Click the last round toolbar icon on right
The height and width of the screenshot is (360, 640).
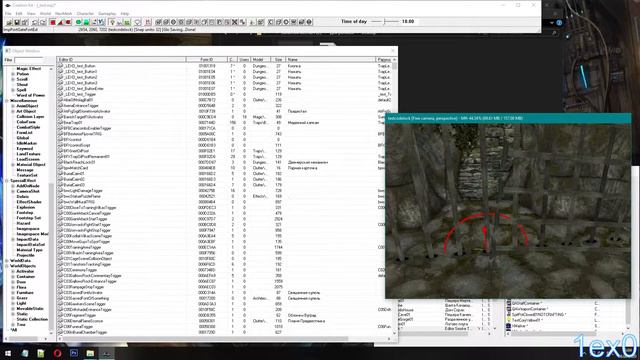(x=309, y=22)
